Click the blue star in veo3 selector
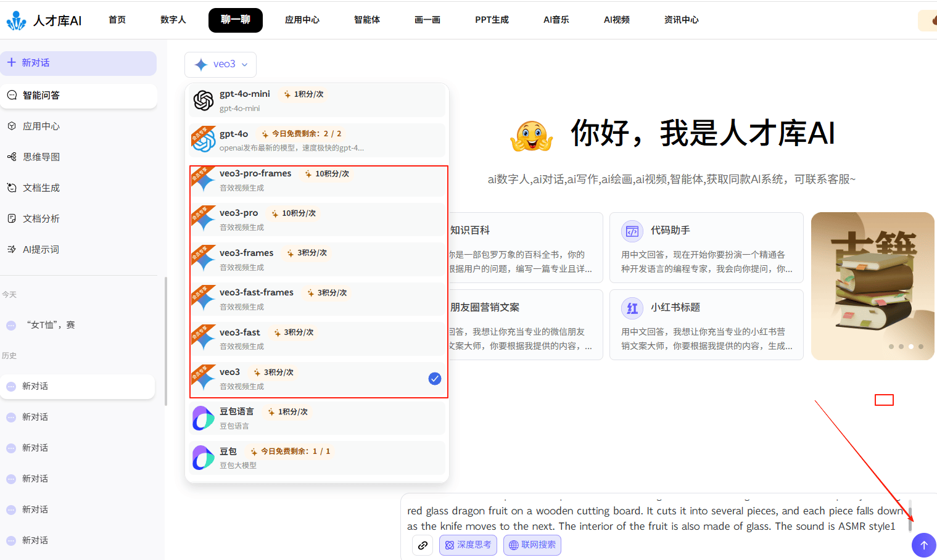The width and height of the screenshot is (937, 560). (201, 64)
